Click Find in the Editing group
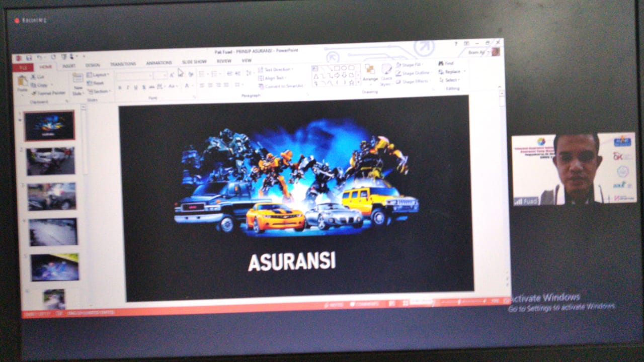Viewport: 644px width, 362px height. click(446, 63)
